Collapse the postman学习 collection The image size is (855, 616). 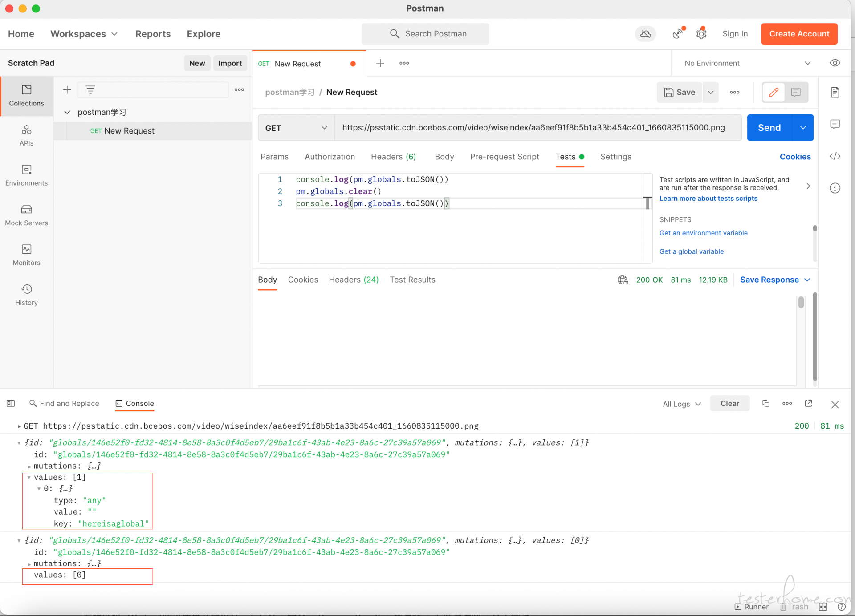tap(67, 112)
